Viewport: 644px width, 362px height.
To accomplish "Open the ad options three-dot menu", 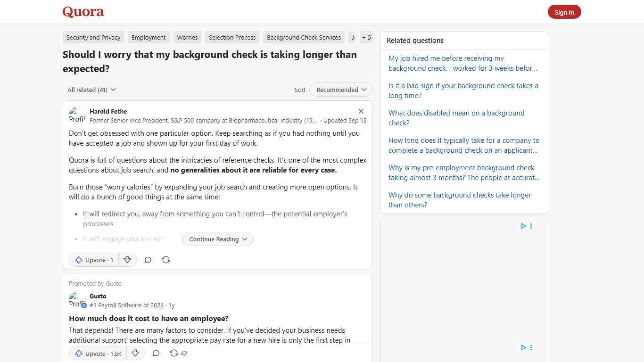I will pyautogui.click(x=531, y=226).
